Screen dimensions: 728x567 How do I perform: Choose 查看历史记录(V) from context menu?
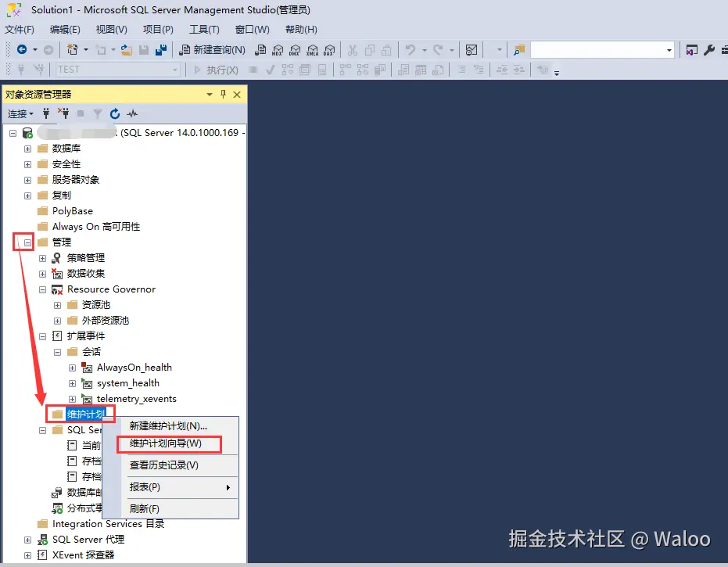tap(170, 465)
